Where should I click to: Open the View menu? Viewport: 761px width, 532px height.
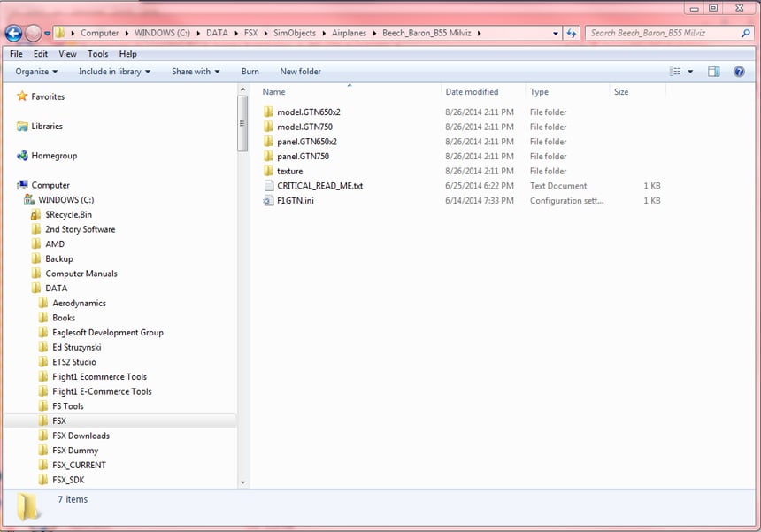coord(67,54)
